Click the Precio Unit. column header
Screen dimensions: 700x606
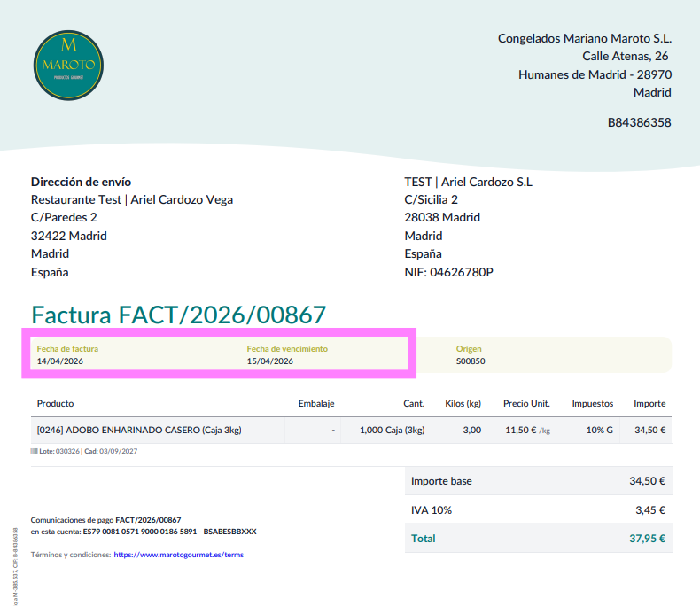(526, 403)
